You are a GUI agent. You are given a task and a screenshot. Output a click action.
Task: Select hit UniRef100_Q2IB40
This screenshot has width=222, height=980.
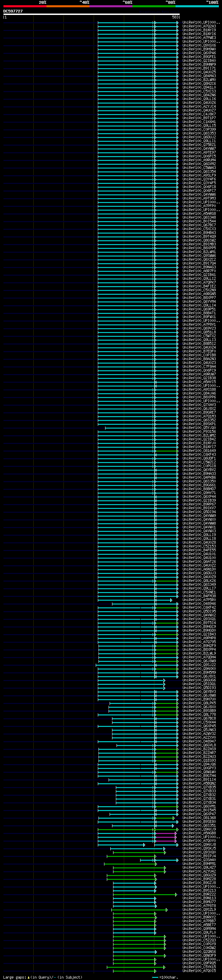199,60
